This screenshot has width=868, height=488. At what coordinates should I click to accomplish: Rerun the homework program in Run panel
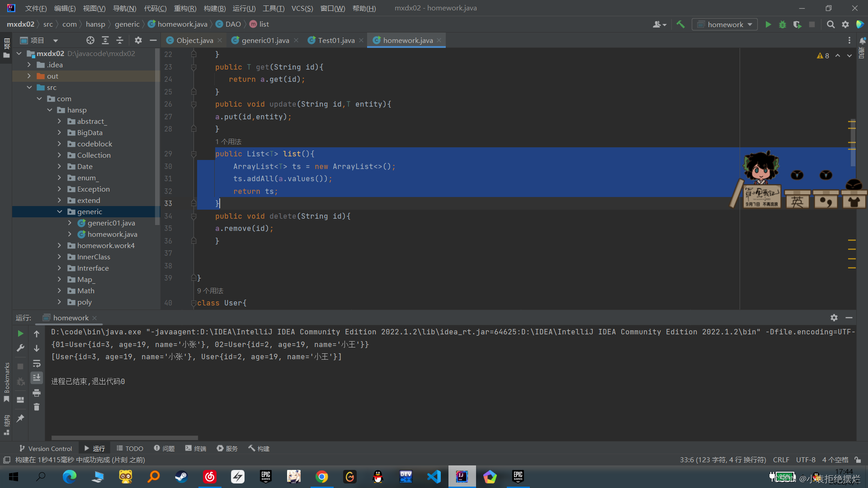(20, 333)
